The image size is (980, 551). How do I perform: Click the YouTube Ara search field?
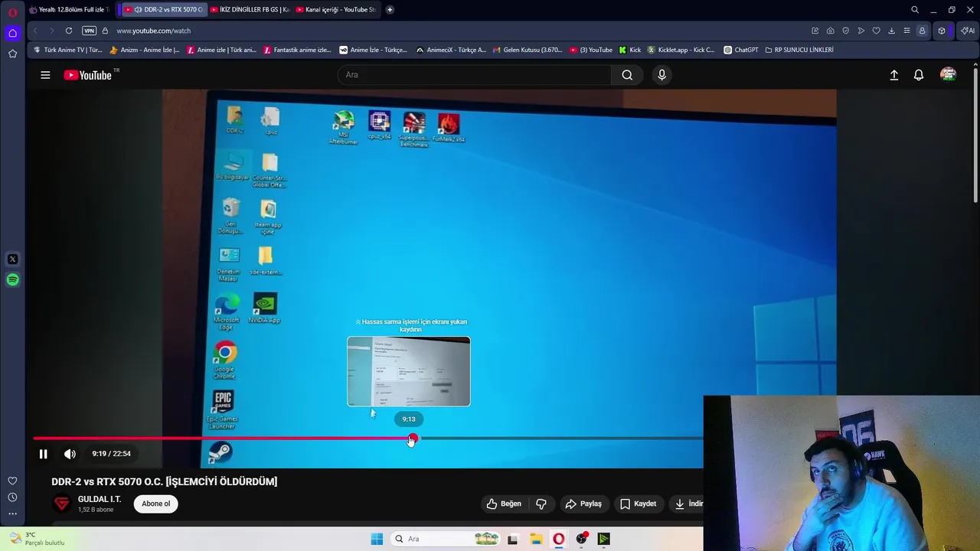475,75
